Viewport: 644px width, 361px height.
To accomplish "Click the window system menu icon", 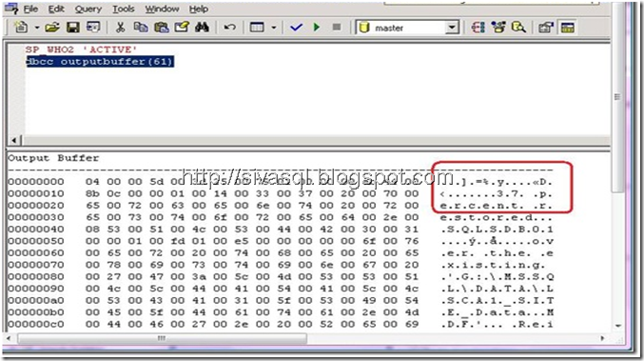I will 10,8.
